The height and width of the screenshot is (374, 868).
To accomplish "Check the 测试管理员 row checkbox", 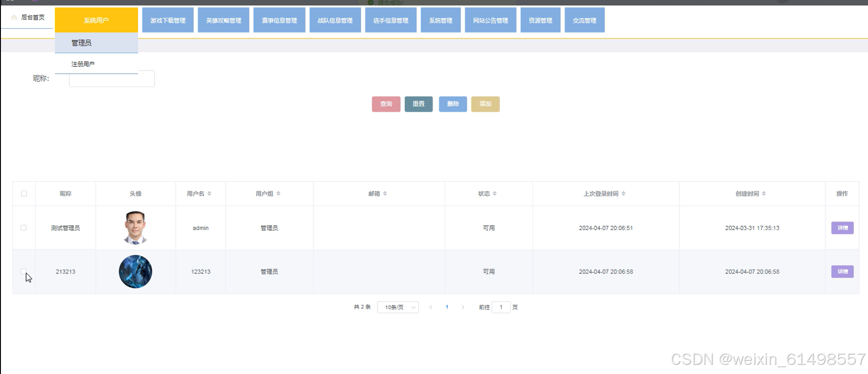I will [x=24, y=228].
